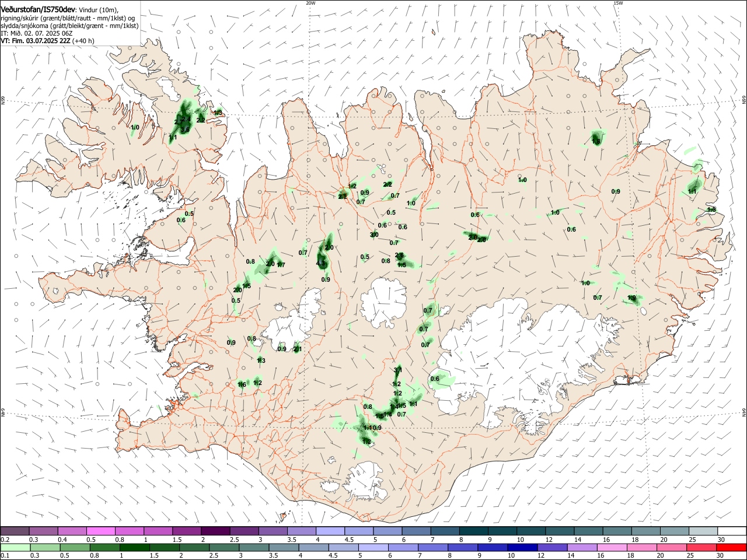Click the valid time "VT: Fim. 03.07.2025 22Z"
Image resolution: width=747 pixels, height=560 pixels.
pos(36,41)
